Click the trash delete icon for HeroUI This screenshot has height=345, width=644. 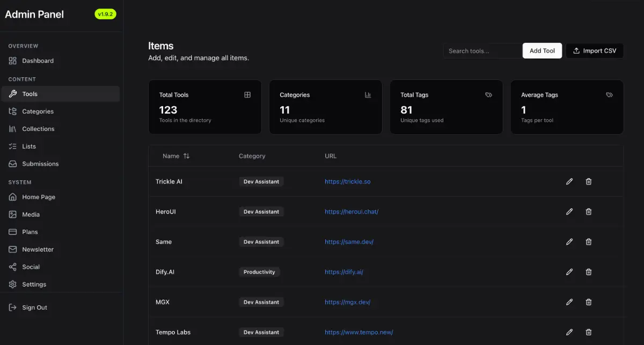click(588, 212)
